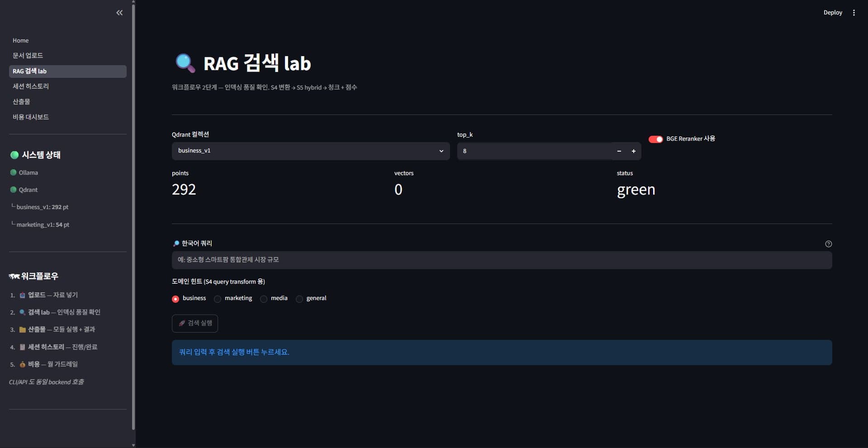Viewport: 868px width, 448px height.
Task: Open the Home page in sidebar
Action: click(x=68, y=40)
